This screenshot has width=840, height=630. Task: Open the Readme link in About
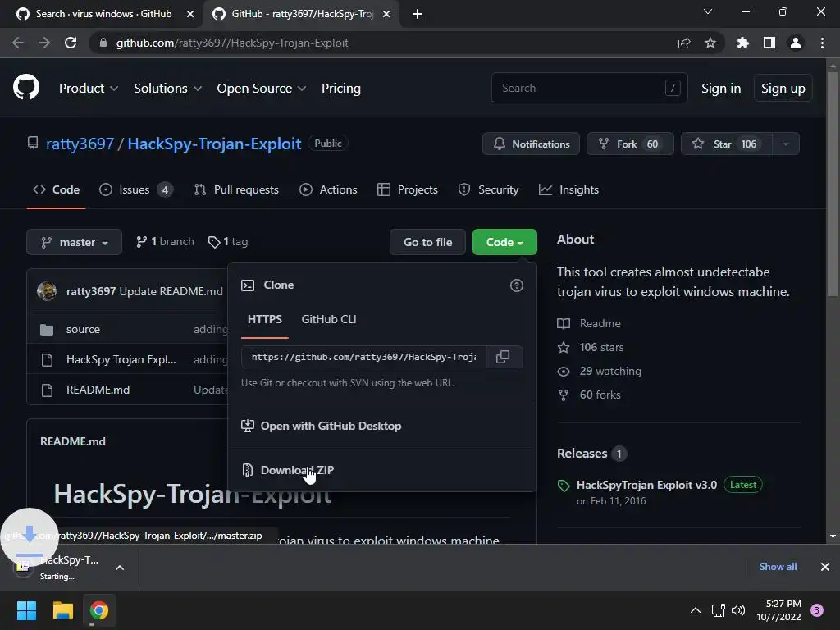(x=600, y=323)
